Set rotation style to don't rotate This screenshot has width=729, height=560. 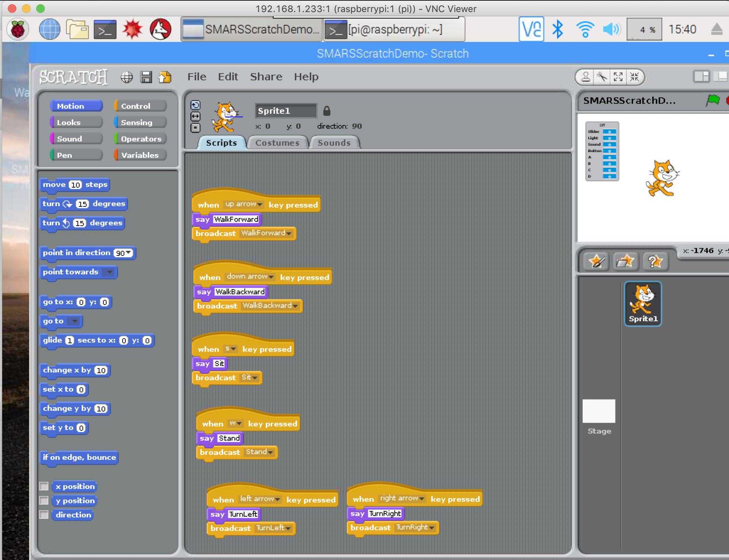(x=195, y=128)
